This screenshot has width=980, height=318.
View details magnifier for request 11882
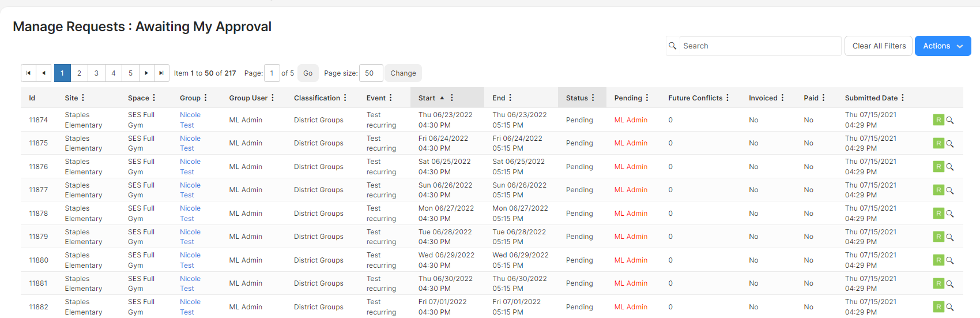(x=950, y=307)
